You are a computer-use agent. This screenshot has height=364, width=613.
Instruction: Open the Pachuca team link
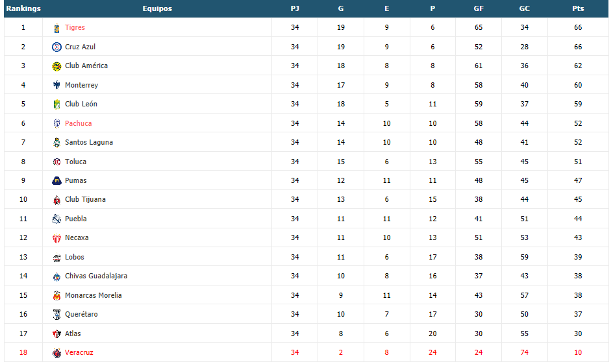(x=78, y=123)
